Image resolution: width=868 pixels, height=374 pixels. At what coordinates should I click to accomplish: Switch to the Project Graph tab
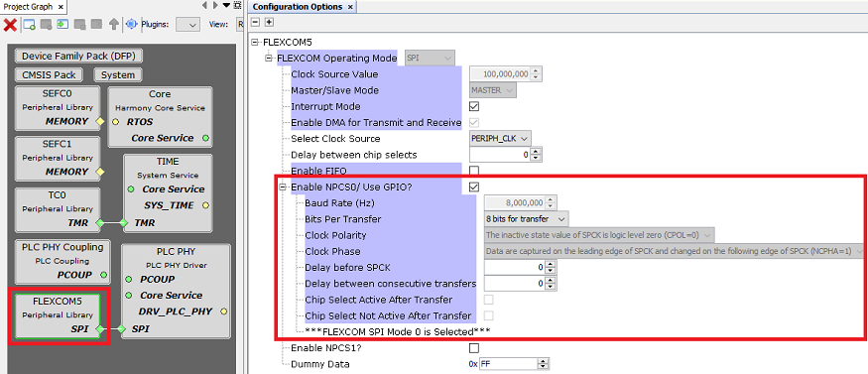pos(28,7)
